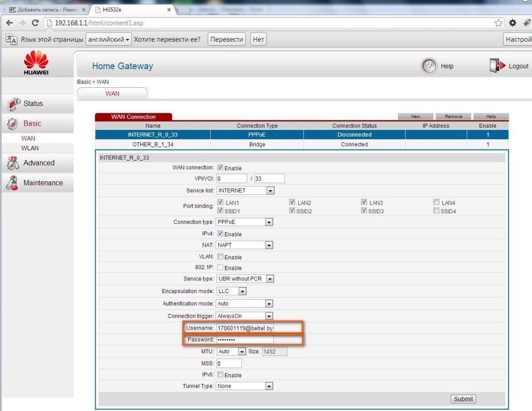Click the New connection button
Screen dimensions: 532x411
pyautogui.click(x=415, y=116)
